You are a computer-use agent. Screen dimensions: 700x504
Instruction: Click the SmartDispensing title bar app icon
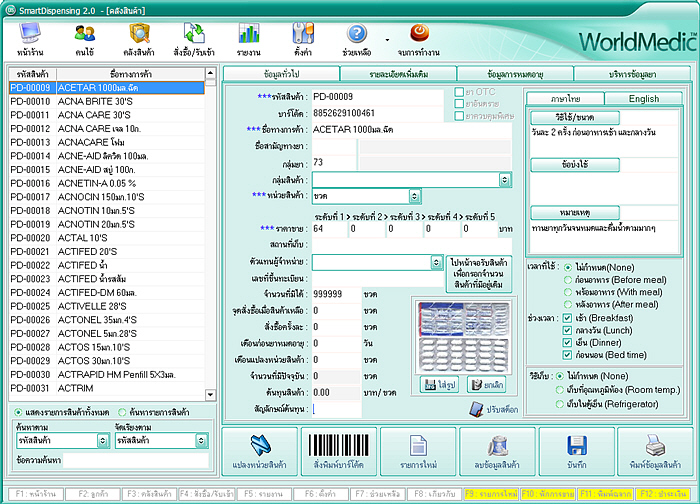click(x=10, y=9)
